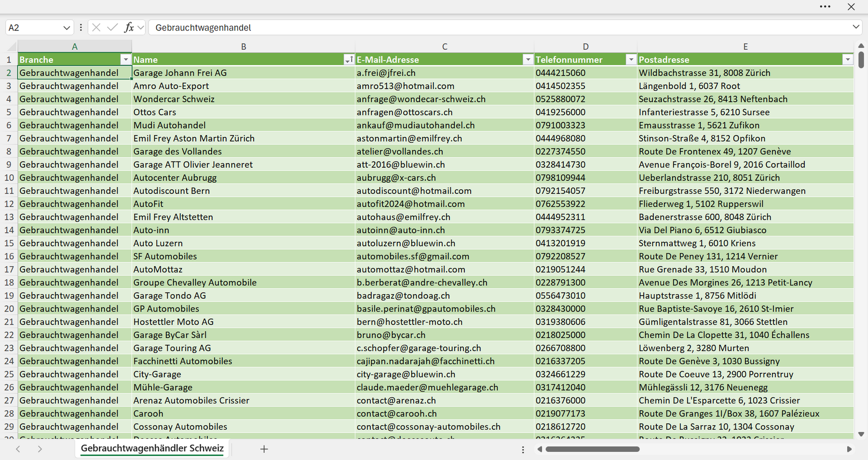Select row 17 header
The width and height of the screenshot is (868, 460).
pos(9,269)
